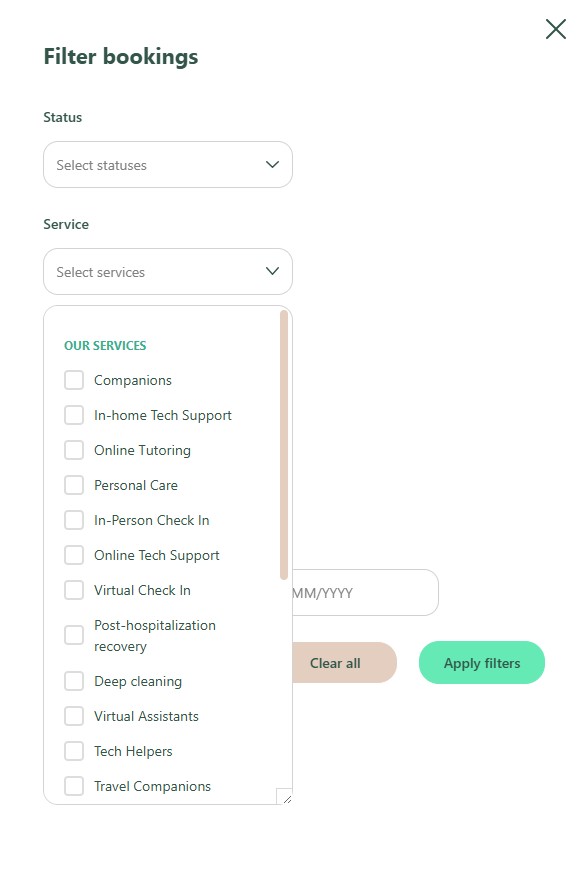This screenshot has width=586, height=886.
Task: Check the Companions checkbox
Action: pos(74,380)
